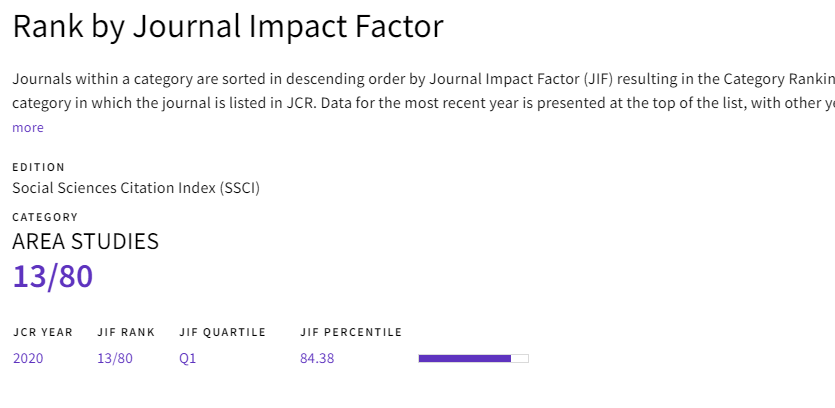This screenshot has height=408, width=835.
Task: Open the 2020 JCR year entry
Action: point(28,358)
